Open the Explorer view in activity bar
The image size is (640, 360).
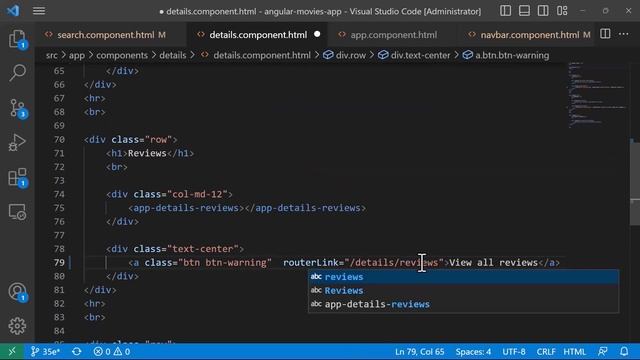click(17, 39)
